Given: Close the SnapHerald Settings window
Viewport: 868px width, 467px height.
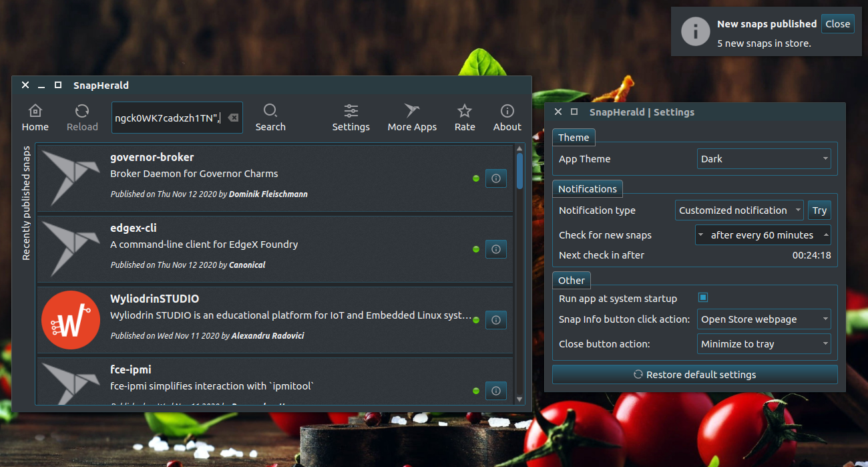Looking at the screenshot, I should click(x=558, y=112).
